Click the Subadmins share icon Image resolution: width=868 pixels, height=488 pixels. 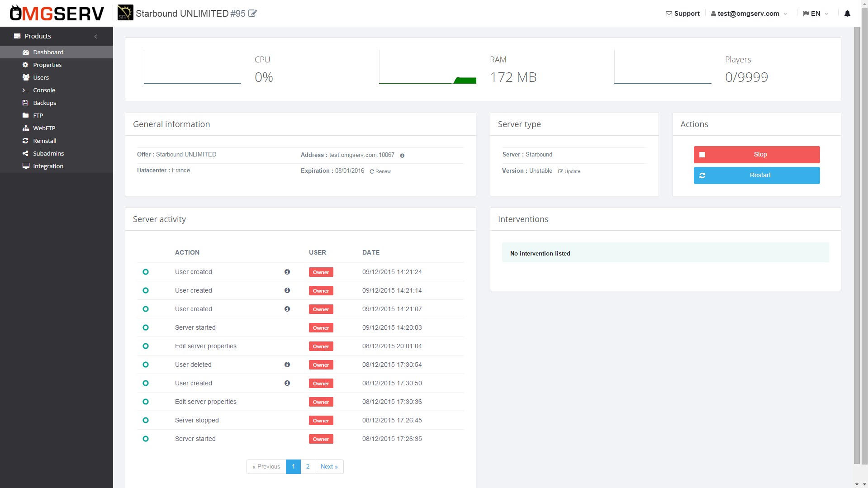pyautogui.click(x=25, y=153)
